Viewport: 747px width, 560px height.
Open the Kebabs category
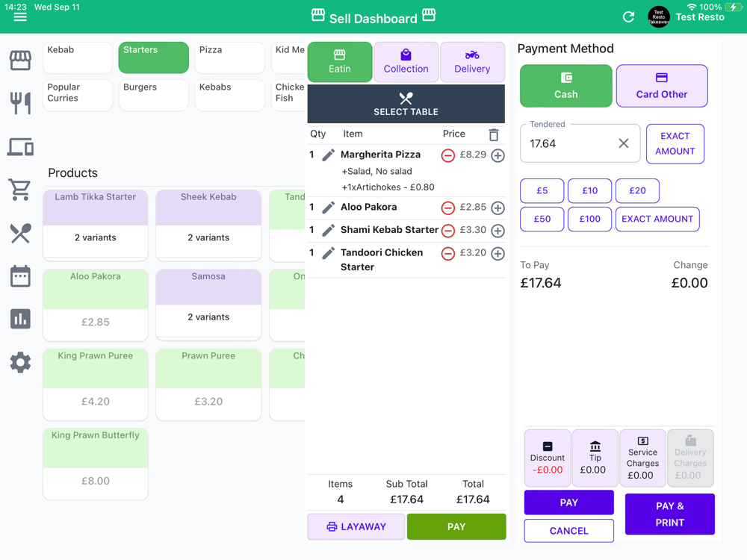click(229, 95)
